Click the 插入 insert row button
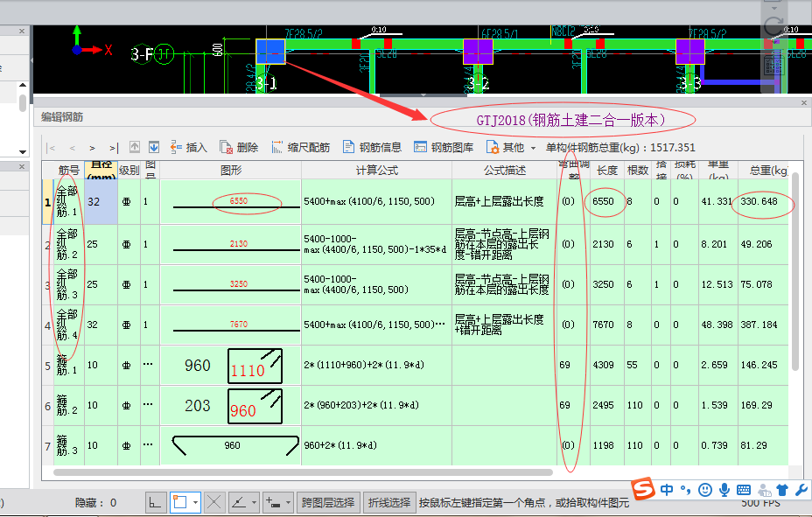The height and width of the screenshot is (517, 812). [188, 148]
